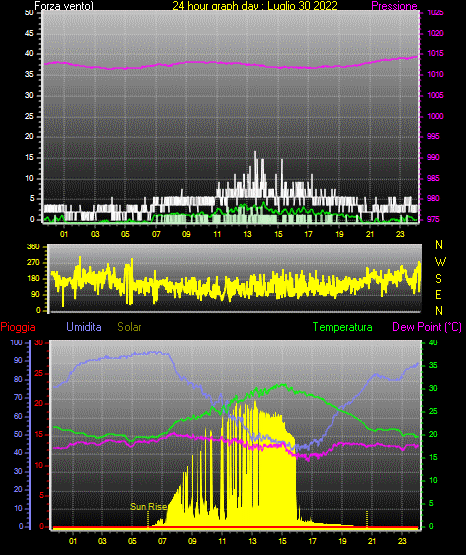Click '70' on the blue humidity axis
Viewport: 466px width, 555px height.
18,397
